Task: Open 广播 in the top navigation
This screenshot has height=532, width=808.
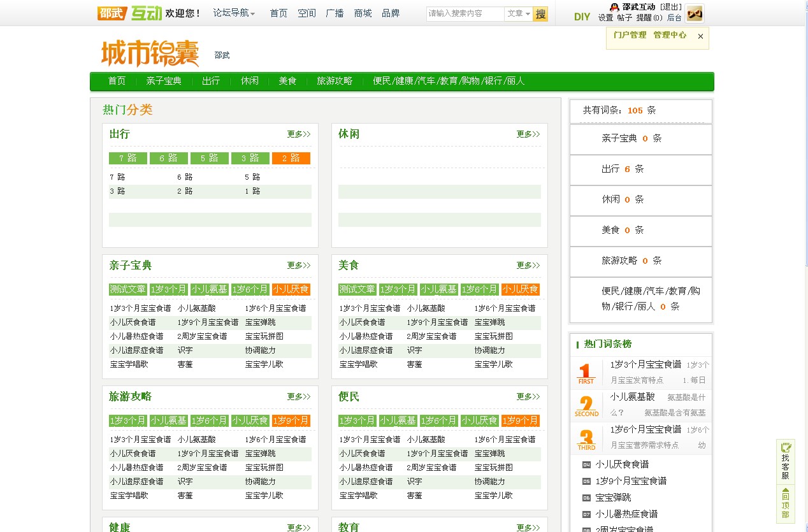Action: click(x=335, y=13)
